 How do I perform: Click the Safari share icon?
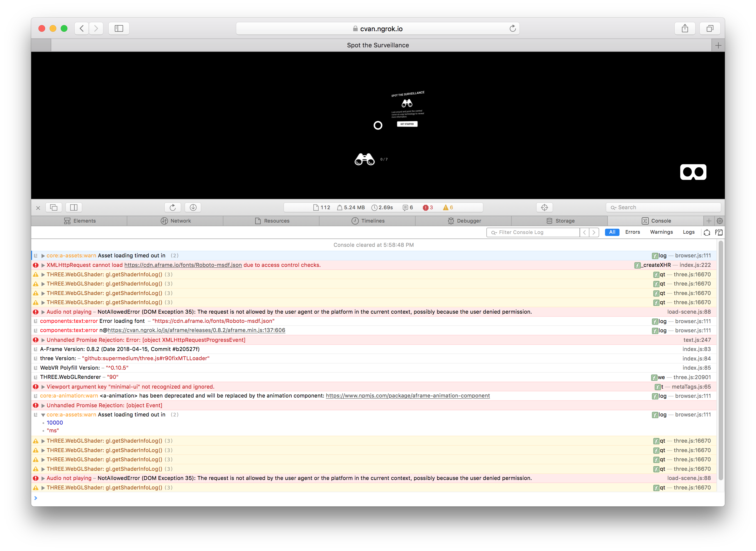pos(685,28)
